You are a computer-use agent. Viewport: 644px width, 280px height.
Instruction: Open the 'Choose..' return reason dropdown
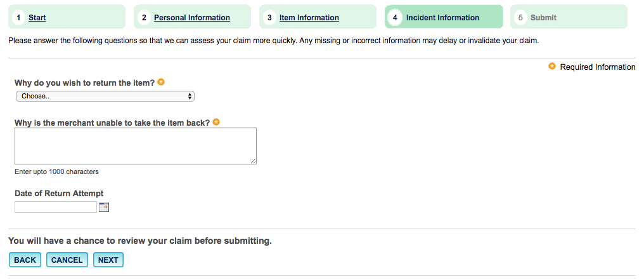point(105,97)
